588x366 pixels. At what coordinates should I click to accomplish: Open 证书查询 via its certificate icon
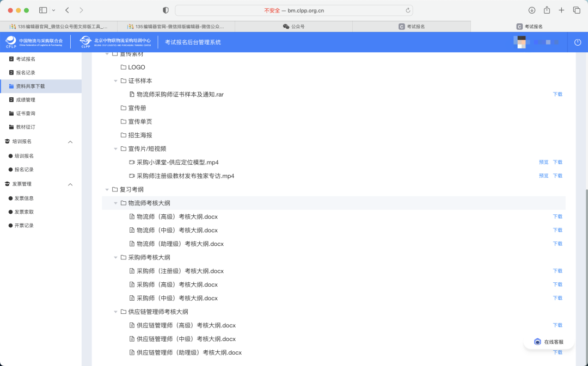coord(12,113)
